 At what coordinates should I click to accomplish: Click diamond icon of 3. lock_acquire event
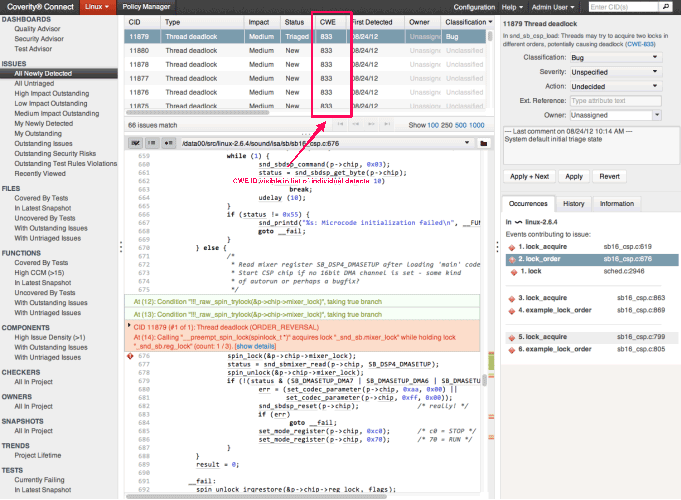512,298
